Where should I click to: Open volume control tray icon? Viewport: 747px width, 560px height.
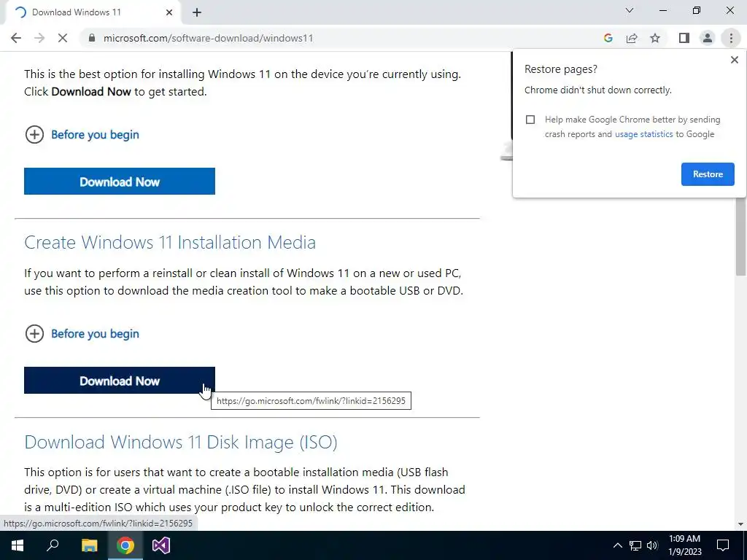pyautogui.click(x=652, y=545)
